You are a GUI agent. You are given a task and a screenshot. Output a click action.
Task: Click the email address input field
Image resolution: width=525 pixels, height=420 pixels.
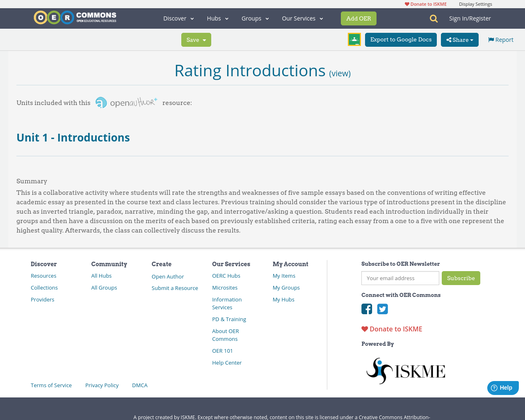coord(400,278)
